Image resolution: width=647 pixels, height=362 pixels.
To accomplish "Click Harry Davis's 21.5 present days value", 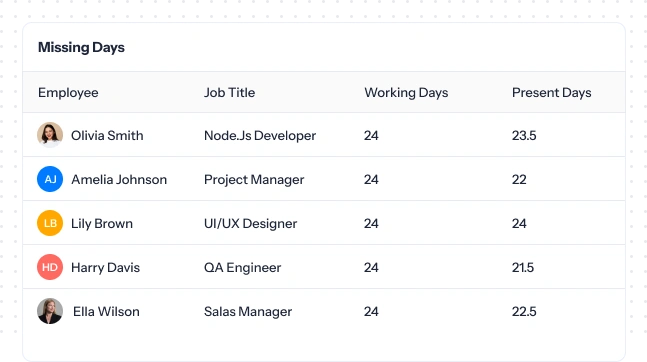I will 523,267.
